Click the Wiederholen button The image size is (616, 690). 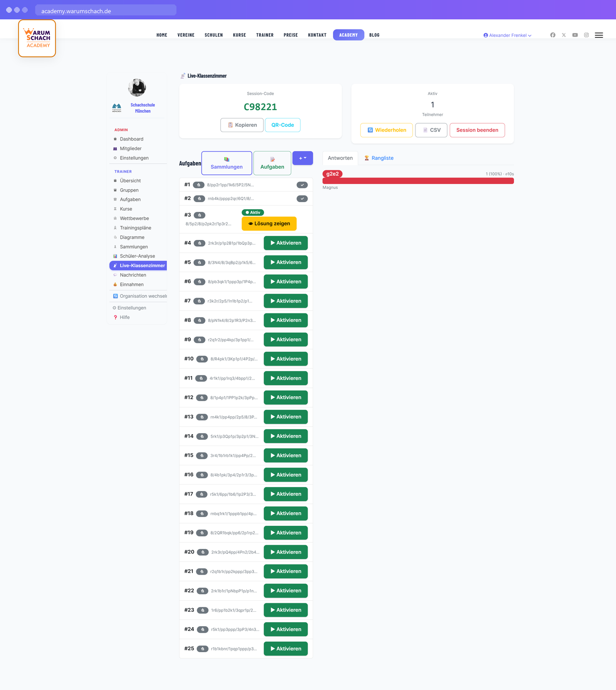(x=386, y=130)
